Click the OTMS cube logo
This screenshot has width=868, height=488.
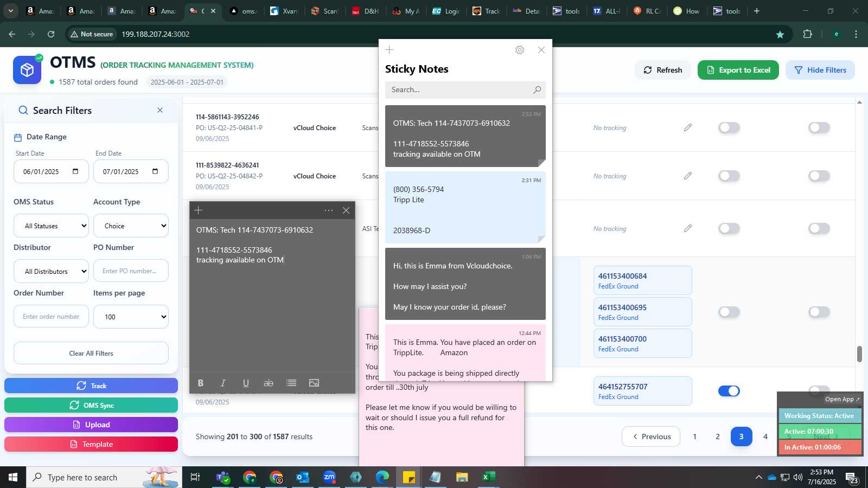pos(27,70)
